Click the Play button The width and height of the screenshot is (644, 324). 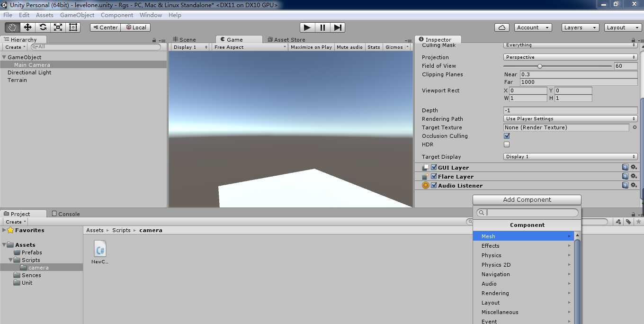307,27
